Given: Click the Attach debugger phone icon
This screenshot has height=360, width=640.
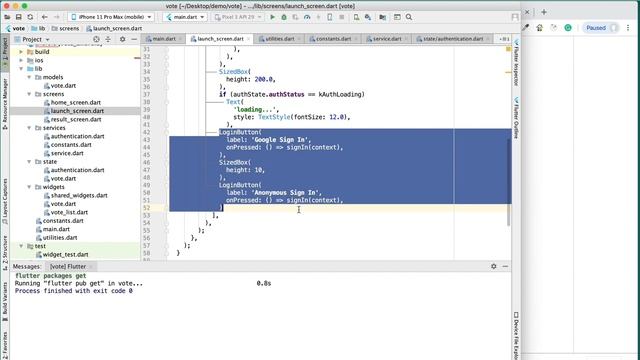Looking at the screenshot, I should click(x=330, y=17).
